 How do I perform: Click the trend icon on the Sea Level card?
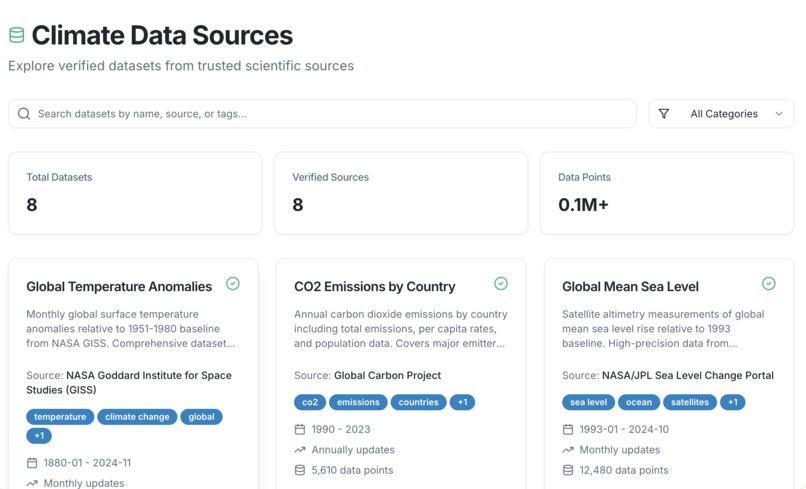567,450
